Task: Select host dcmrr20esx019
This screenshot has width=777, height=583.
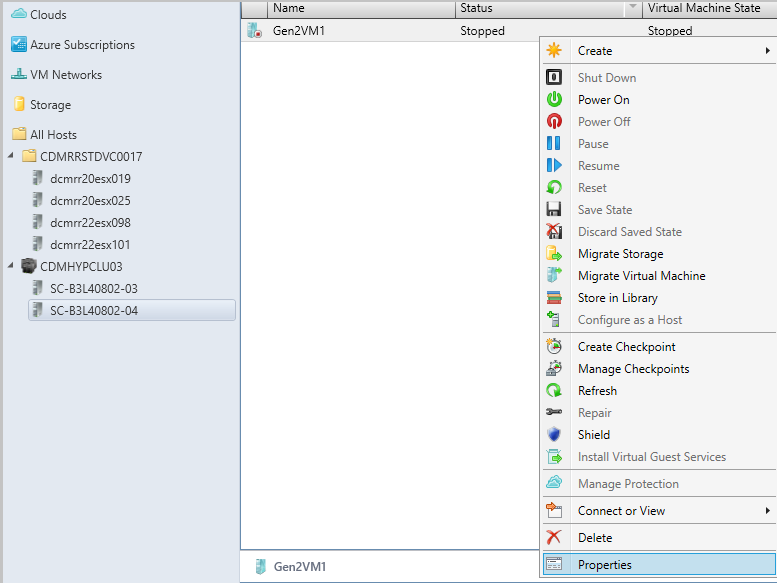Action: [x=90, y=178]
